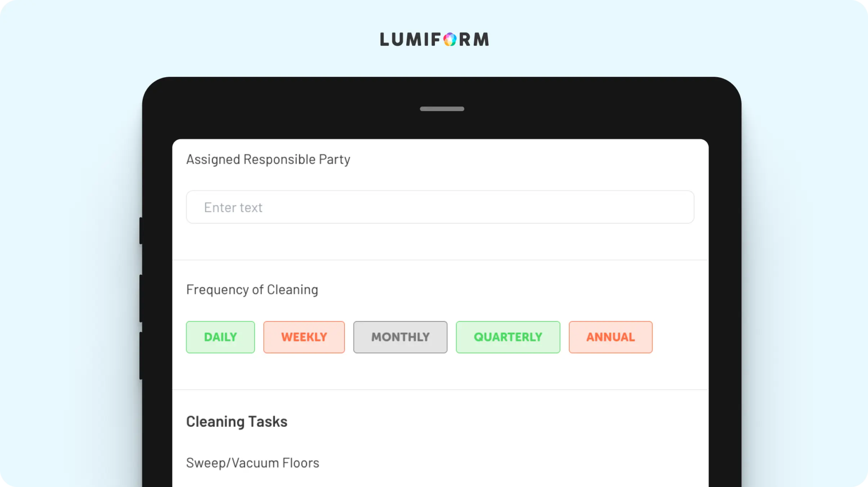Click the colorful O icon in Lumiform logo
The width and height of the screenshot is (868, 487).
[450, 39]
